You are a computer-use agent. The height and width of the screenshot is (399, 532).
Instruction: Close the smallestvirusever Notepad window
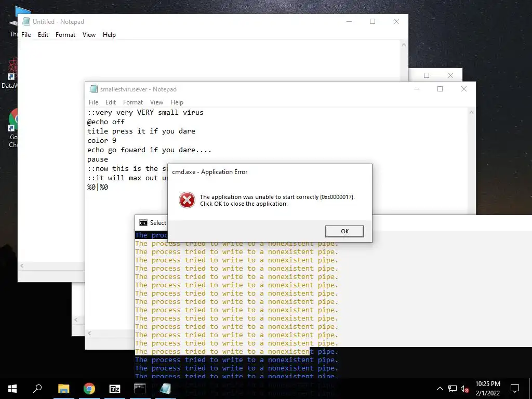pos(464,89)
